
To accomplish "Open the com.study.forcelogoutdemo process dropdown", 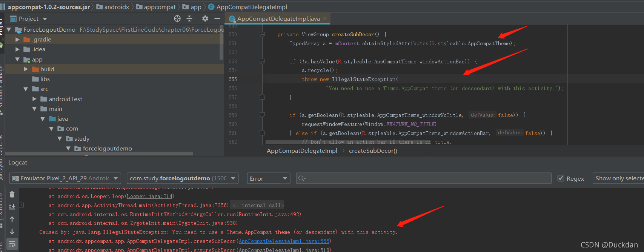I will point(183,178).
